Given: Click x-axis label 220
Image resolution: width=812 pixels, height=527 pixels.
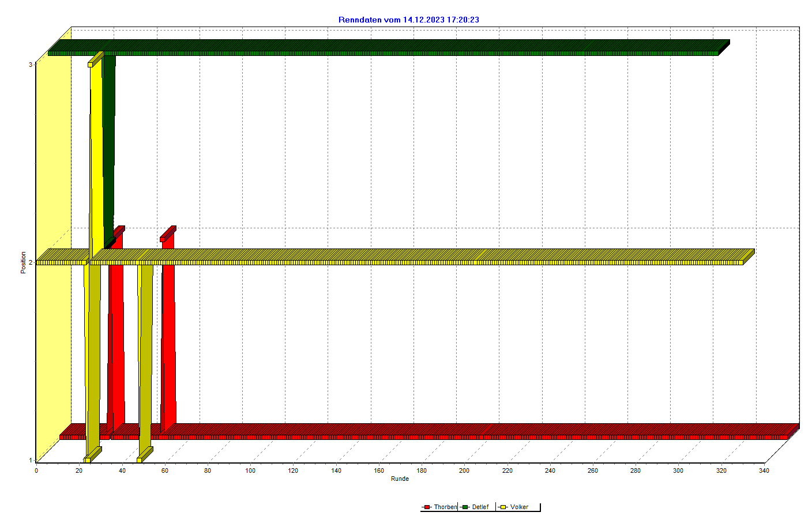Looking at the screenshot, I should click(507, 470).
